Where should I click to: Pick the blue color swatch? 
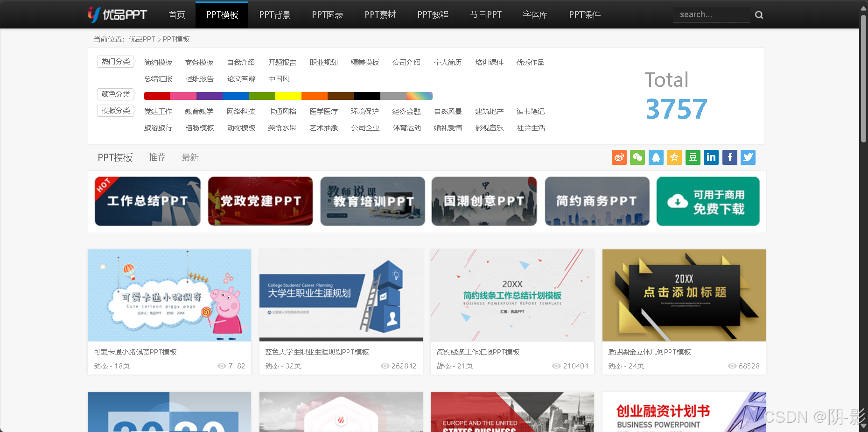click(236, 96)
